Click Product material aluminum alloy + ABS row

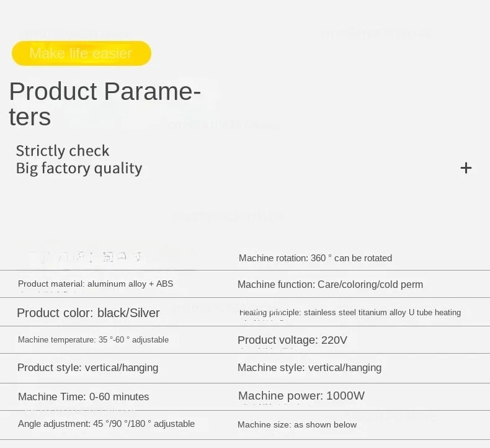(x=96, y=284)
